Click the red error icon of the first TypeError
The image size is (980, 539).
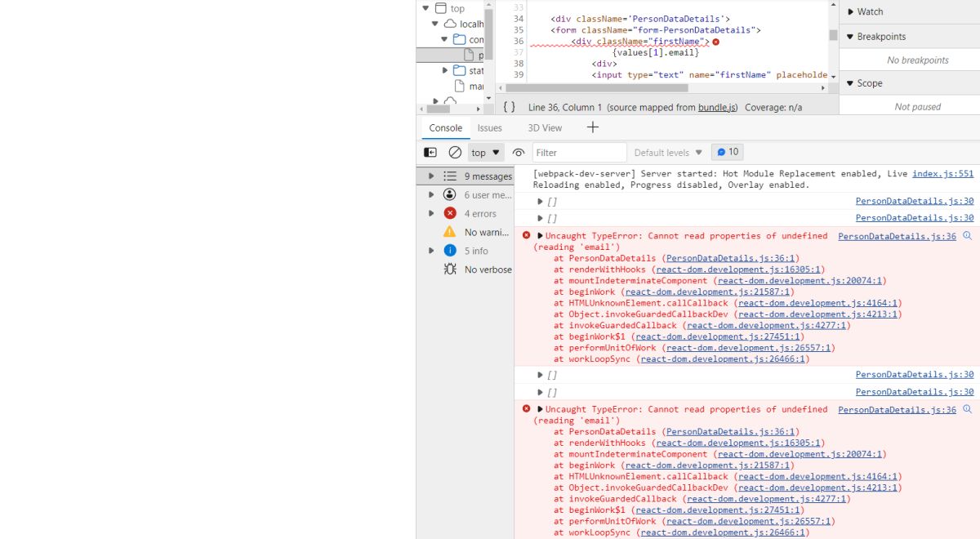click(x=526, y=235)
